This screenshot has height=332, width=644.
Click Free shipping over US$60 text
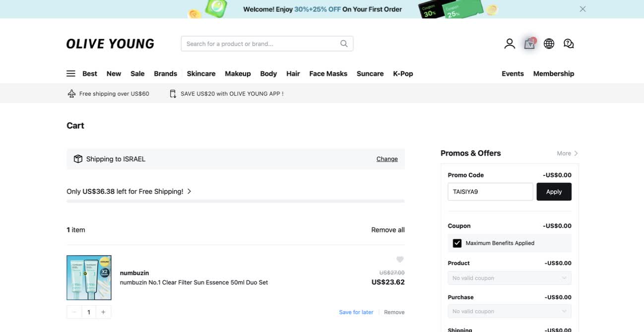(x=114, y=94)
